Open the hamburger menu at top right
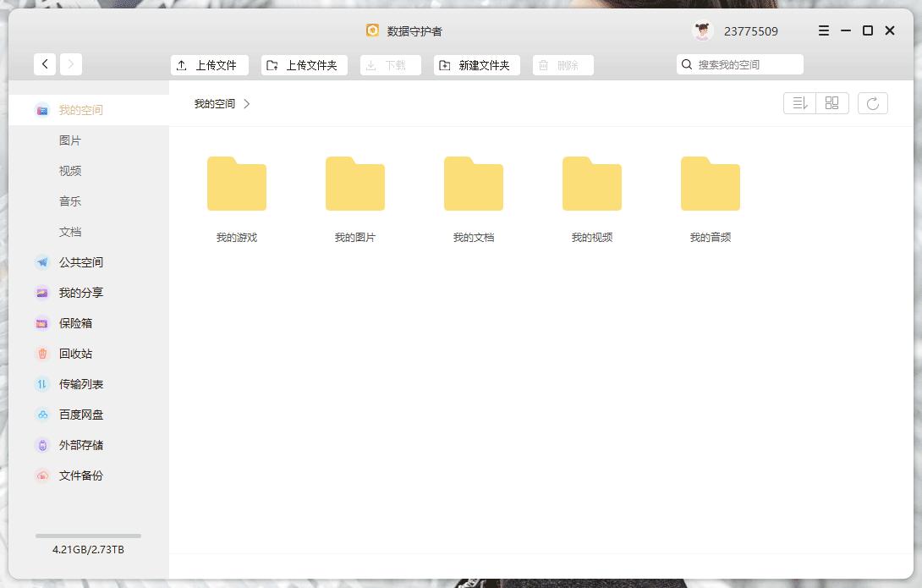Image resolution: width=922 pixels, height=588 pixels. [x=822, y=30]
